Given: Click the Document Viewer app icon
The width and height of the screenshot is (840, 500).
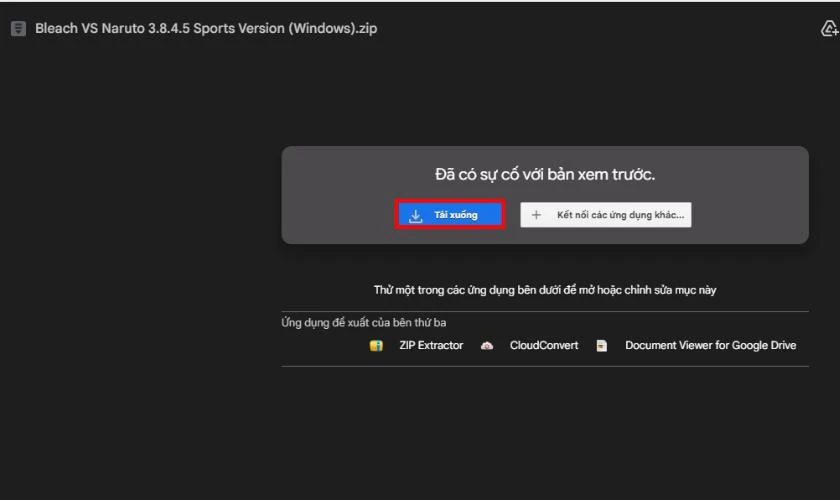Looking at the screenshot, I should 602,346.
